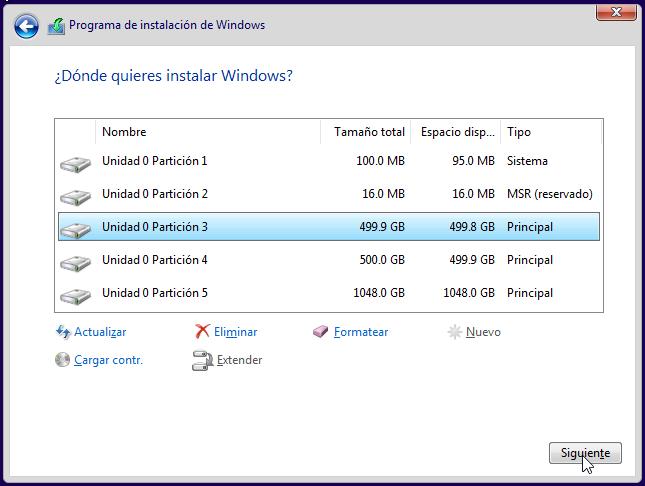Click the 100.0 MB total size cell
Image resolution: width=645 pixels, height=486 pixels.
coord(380,161)
